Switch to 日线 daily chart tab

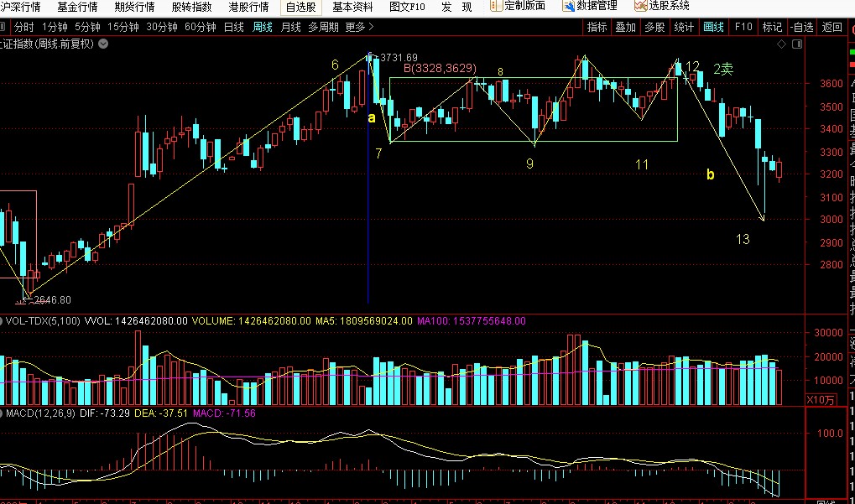[x=233, y=27]
